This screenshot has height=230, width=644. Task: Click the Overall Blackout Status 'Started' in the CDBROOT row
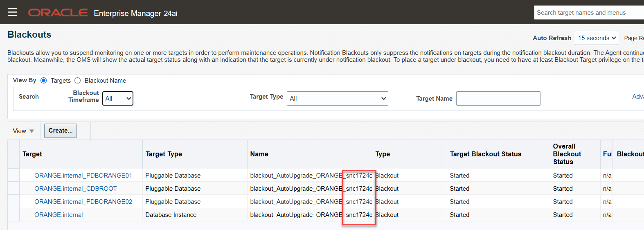[563, 189]
